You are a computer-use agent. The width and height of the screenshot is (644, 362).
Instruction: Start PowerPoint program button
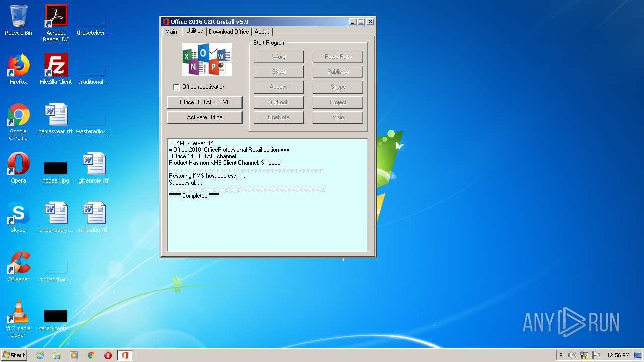338,57
